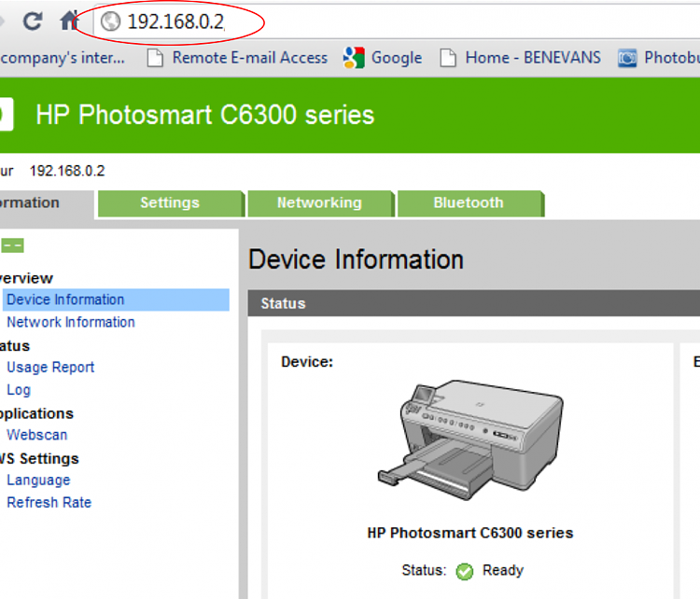The height and width of the screenshot is (599, 700).
Task: Open the Google bookmark label
Action: click(397, 58)
